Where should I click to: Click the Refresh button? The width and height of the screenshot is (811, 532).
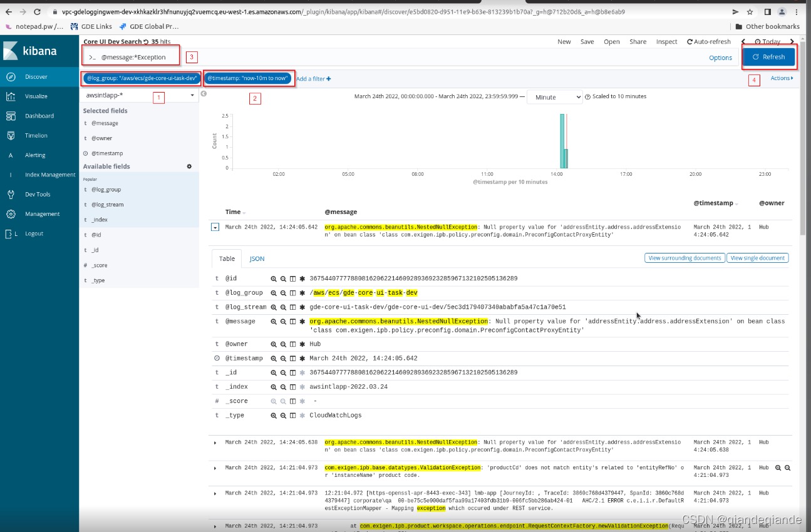pos(768,57)
